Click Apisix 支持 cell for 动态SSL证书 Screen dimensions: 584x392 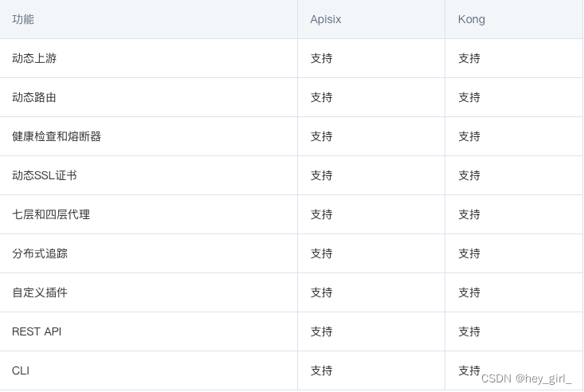tap(321, 175)
